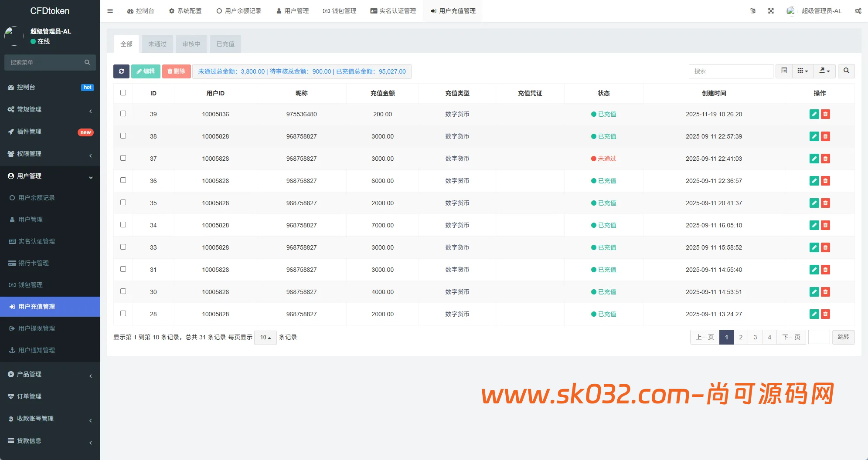The image size is (868, 460).
Task: Check the checkbox for row ID 35
Action: 123,203
